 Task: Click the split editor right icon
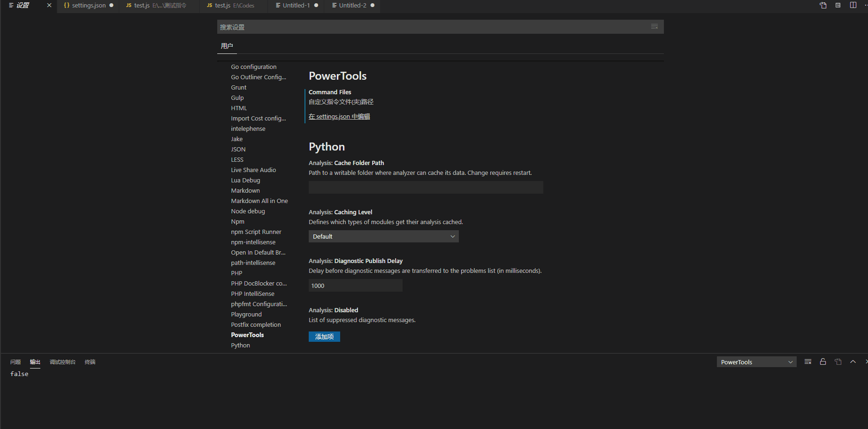[853, 6]
